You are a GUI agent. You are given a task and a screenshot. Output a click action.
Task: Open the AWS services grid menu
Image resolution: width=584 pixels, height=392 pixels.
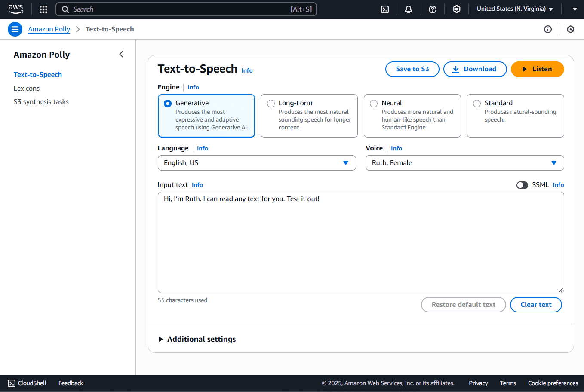pyautogui.click(x=43, y=9)
